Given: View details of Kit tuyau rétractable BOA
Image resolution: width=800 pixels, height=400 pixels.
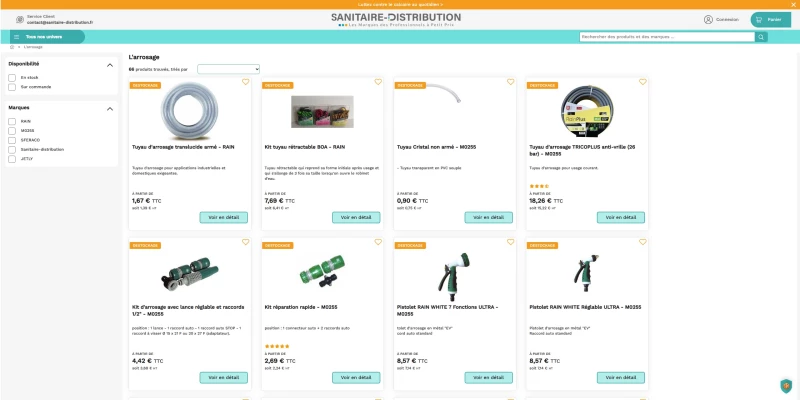Looking at the screenshot, I should pyautogui.click(x=356, y=217).
